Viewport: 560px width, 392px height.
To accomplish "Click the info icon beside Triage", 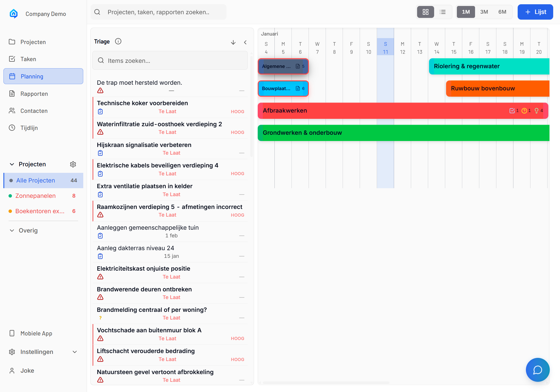I will 118,41.
